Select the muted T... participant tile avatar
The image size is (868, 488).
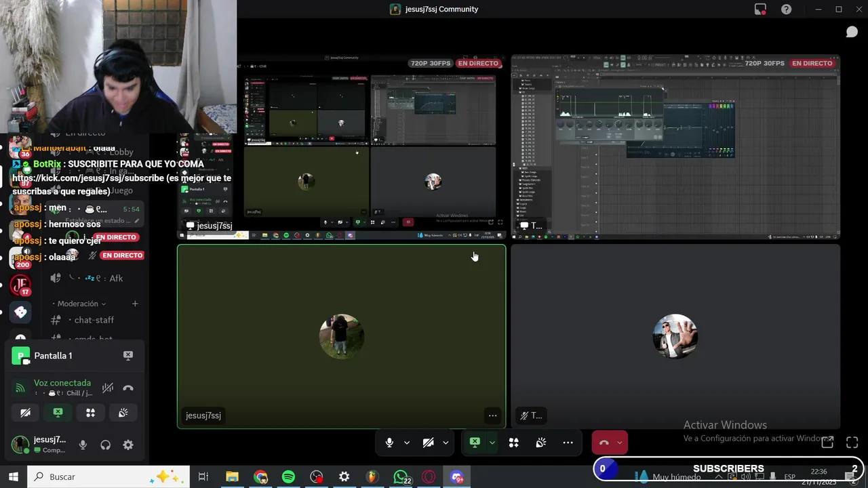(675, 336)
